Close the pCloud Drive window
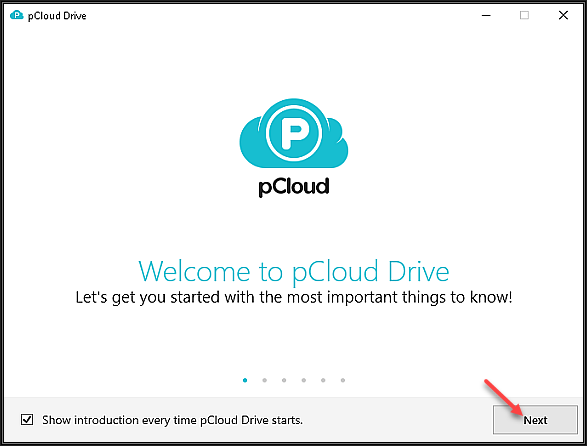The height and width of the screenshot is (446, 587). point(563,15)
